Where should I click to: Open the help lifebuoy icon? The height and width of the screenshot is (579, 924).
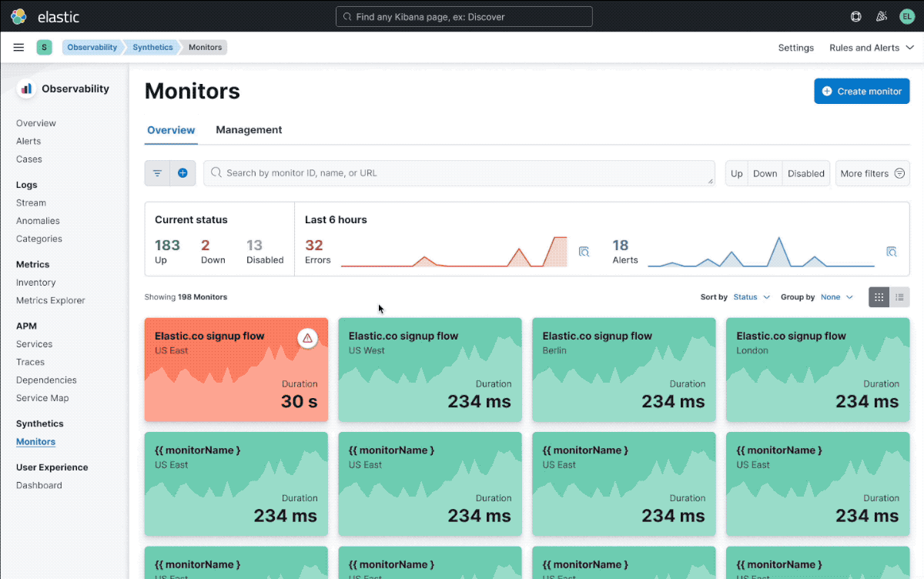tap(855, 16)
